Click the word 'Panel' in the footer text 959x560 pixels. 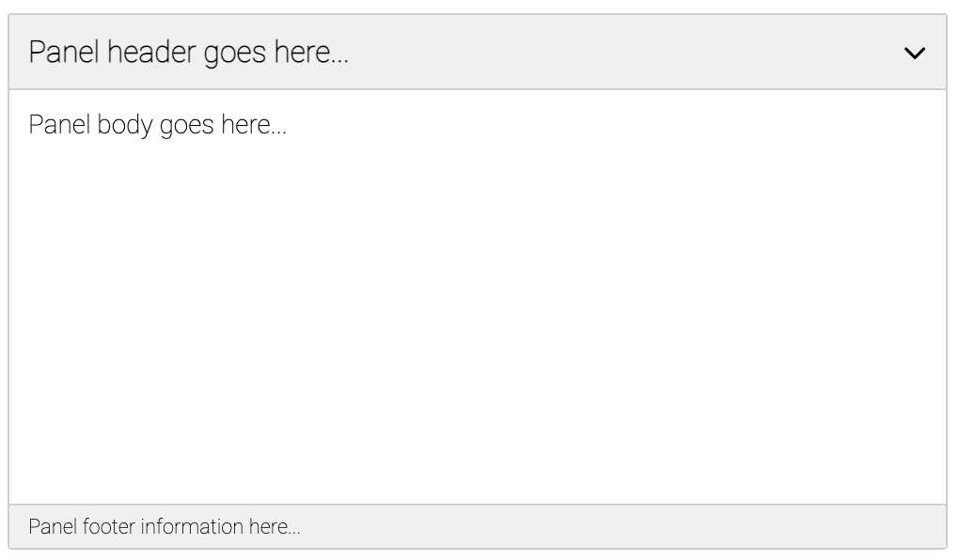pyautogui.click(x=53, y=526)
